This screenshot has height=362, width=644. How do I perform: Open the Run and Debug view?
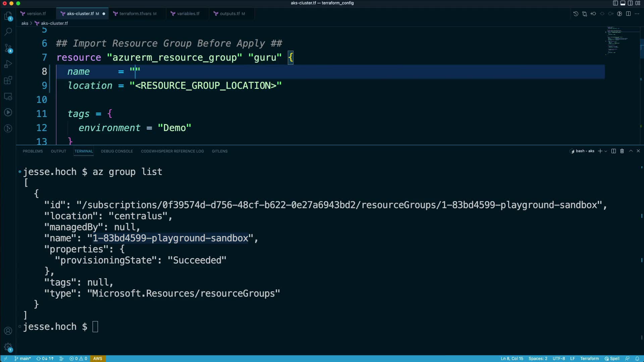pos(8,64)
